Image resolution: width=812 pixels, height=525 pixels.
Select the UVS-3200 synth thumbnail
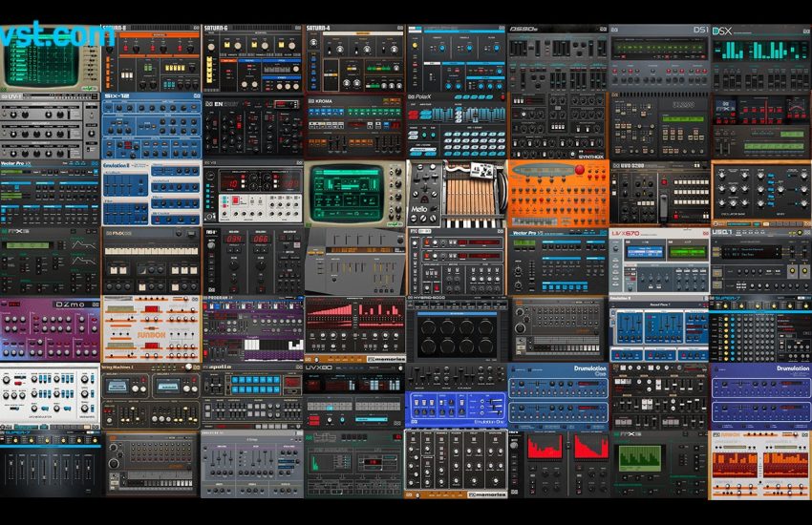659,194
